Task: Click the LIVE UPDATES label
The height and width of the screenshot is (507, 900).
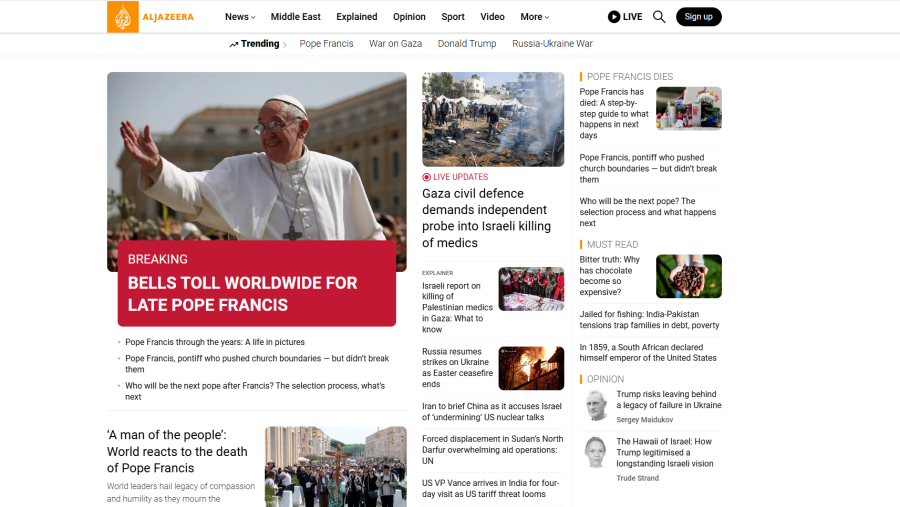Action: click(x=460, y=177)
